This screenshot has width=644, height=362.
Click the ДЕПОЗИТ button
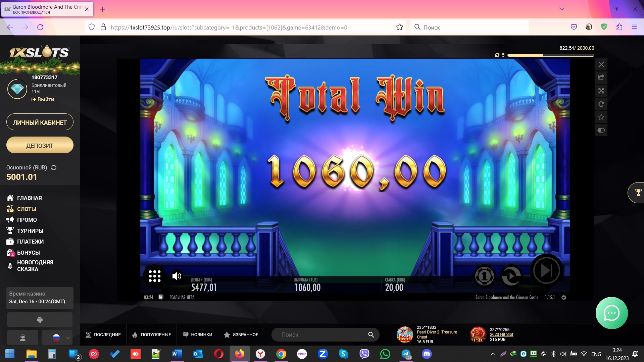coord(40,145)
